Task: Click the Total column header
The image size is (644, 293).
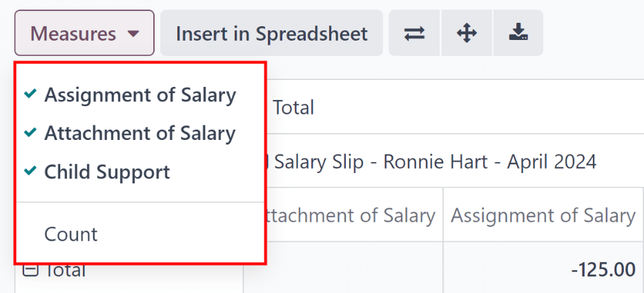Action: 293,108
